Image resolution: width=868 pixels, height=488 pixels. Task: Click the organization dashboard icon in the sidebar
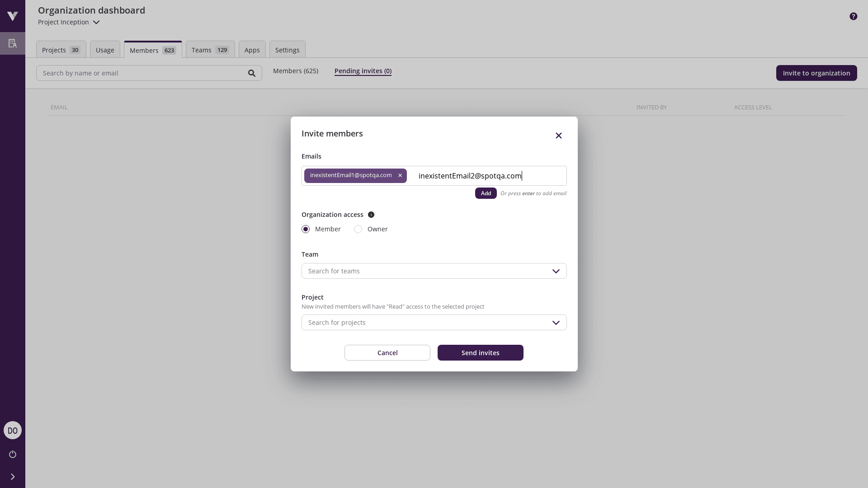(12, 43)
